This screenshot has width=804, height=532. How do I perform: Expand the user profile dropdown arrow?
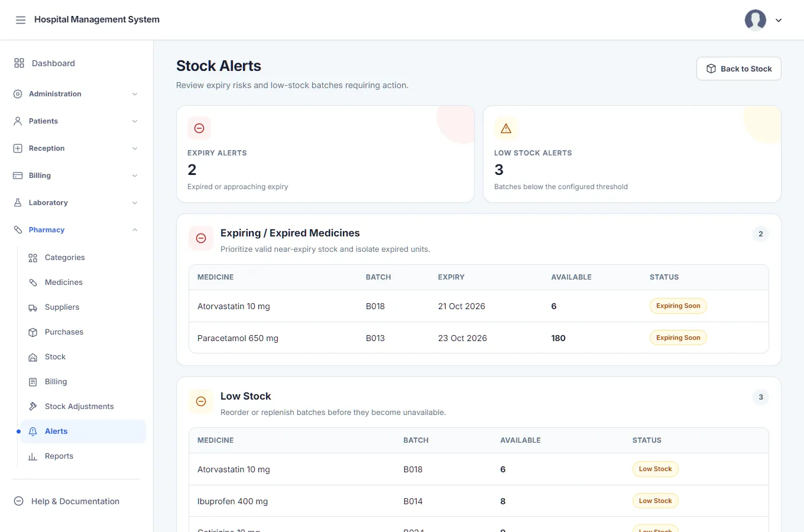779,20
